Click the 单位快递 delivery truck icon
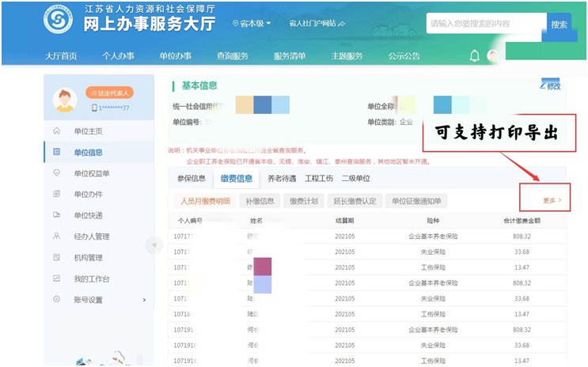Viewport: 588px width, 367px height. click(56, 215)
